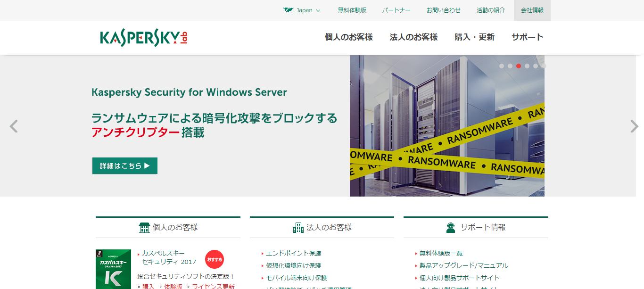Click the support agent icon beside サポート情報

point(451,228)
